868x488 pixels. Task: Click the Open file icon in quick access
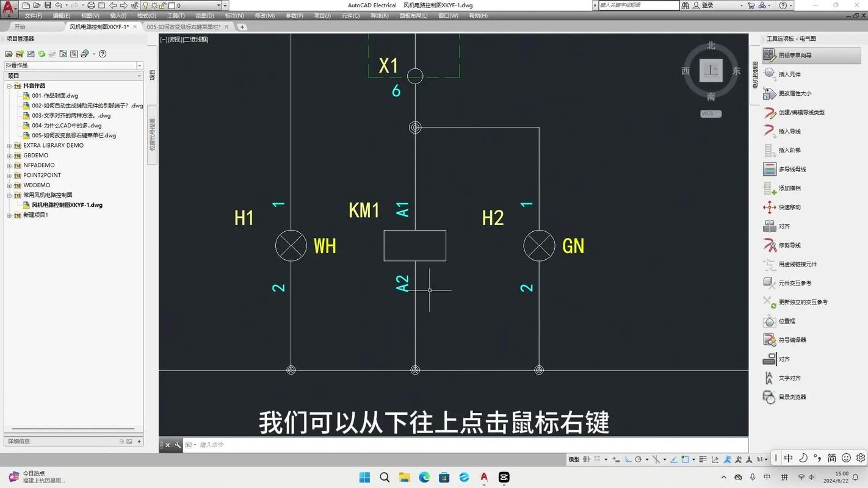(x=37, y=5)
